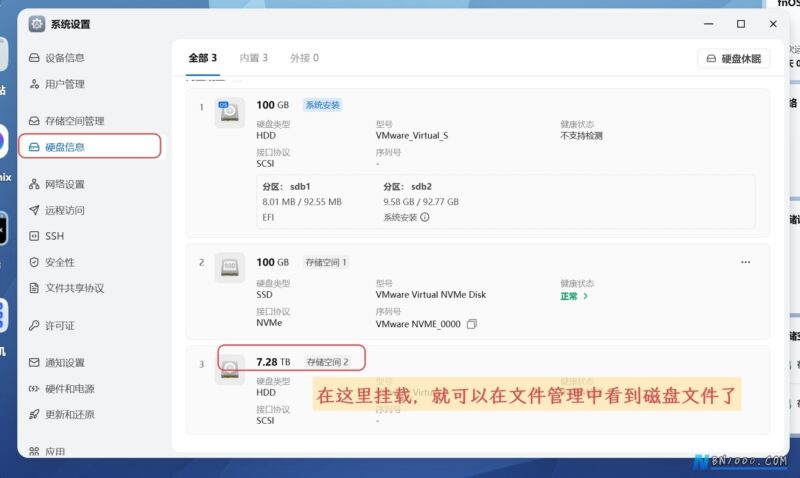The height and width of the screenshot is (478, 800).
Task: Maximize the 系统设置 window
Action: [x=741, y=24]
